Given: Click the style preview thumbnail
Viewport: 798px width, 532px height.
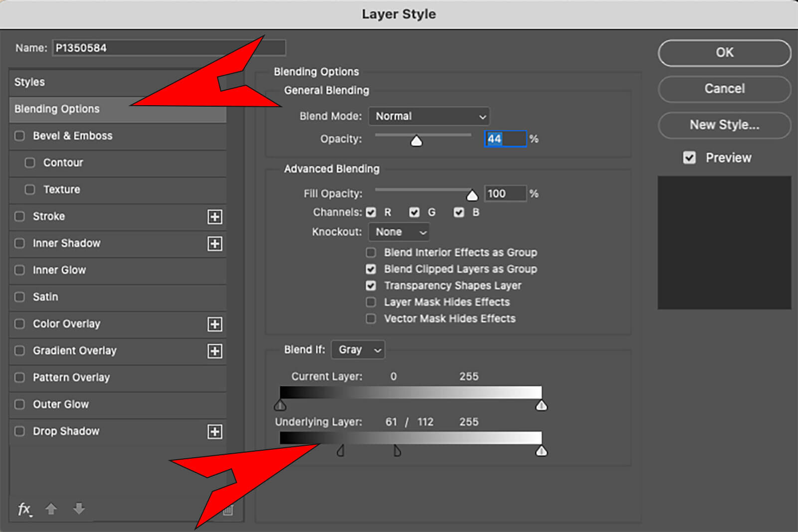Looking at the screenshot, I should tap(725, 242).
